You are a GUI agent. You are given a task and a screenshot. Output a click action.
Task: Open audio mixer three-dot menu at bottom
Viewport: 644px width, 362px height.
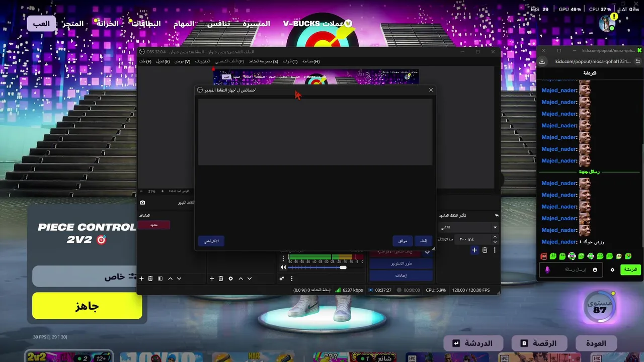tap(291, 279)
